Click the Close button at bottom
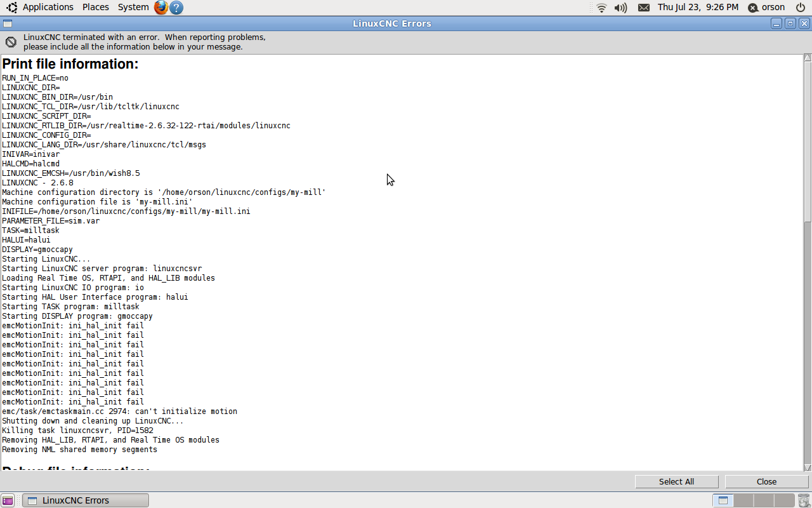The height and width of the screenshot is (508, 812). tap(766, 481)
